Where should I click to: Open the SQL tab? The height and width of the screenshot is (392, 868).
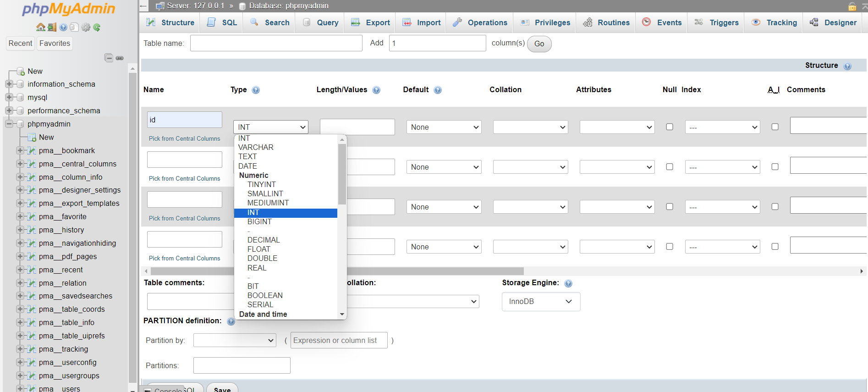[223, 22]
